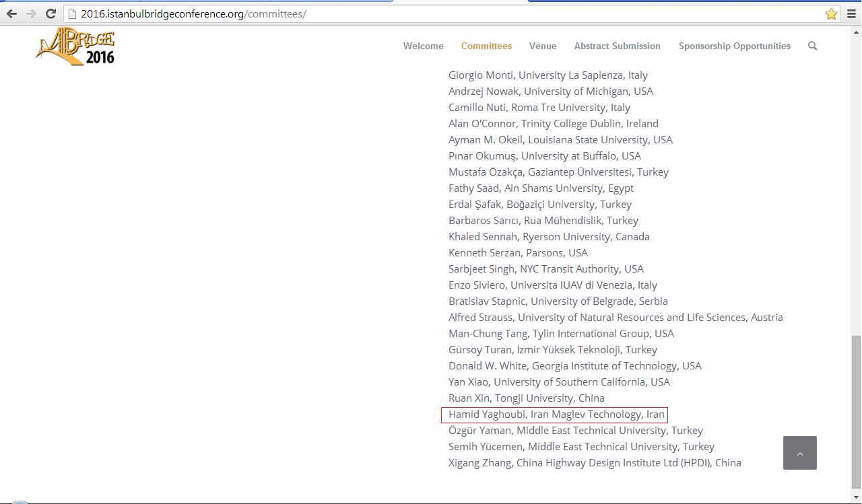The image size is (862, 504).
Task: Click the Giorgio Monti committee entry
Action: point(548,75)
